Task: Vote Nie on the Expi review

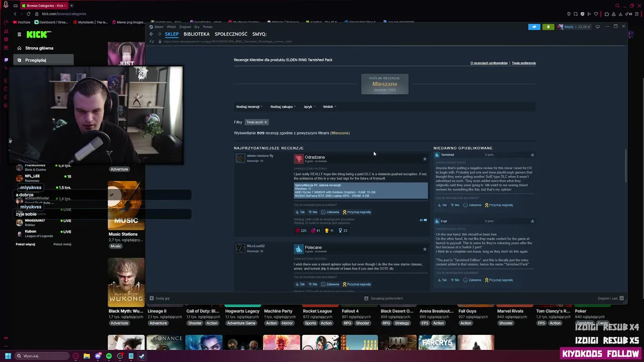Action: pos(455,280)
